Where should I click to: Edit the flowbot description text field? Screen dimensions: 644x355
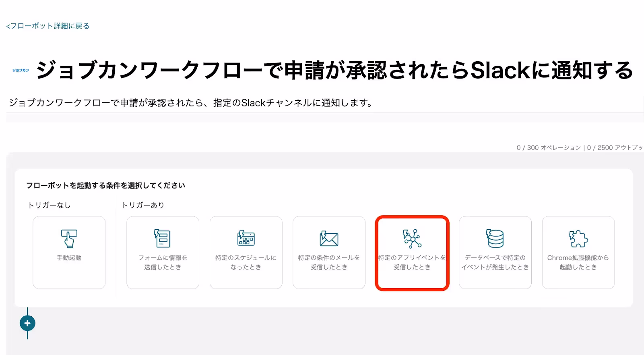pos(325,103)
